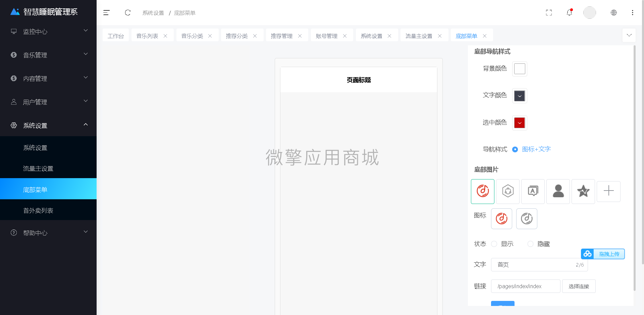Select the hexagon bottom image icon

[x=508, y=192]
